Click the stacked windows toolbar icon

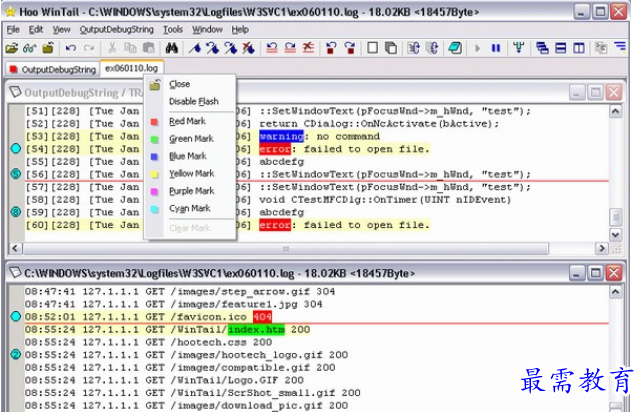click(391, 48)
